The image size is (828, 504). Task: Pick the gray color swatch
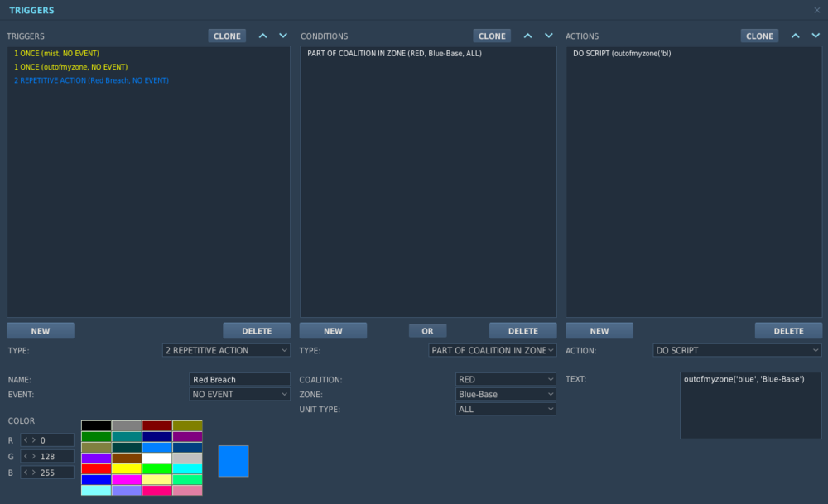(127, 426)
